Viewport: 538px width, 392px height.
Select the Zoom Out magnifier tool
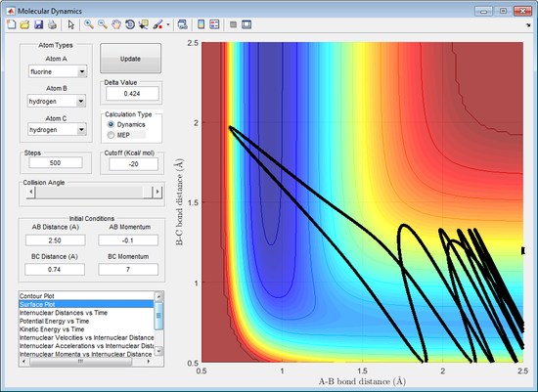click(103, 24)
